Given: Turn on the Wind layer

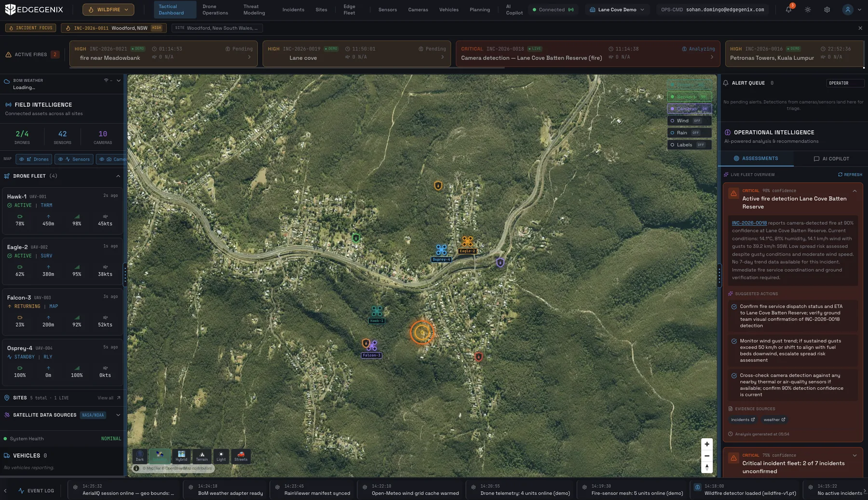Looking at the screenshot, I should coord(689,121).
